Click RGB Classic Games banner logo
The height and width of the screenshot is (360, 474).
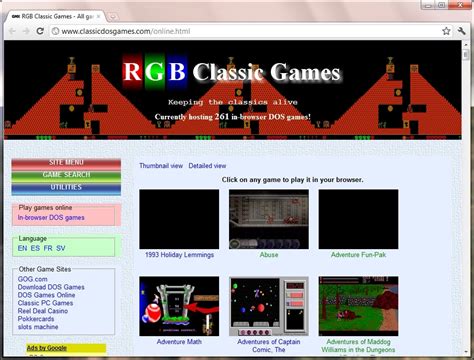(232, 72)
